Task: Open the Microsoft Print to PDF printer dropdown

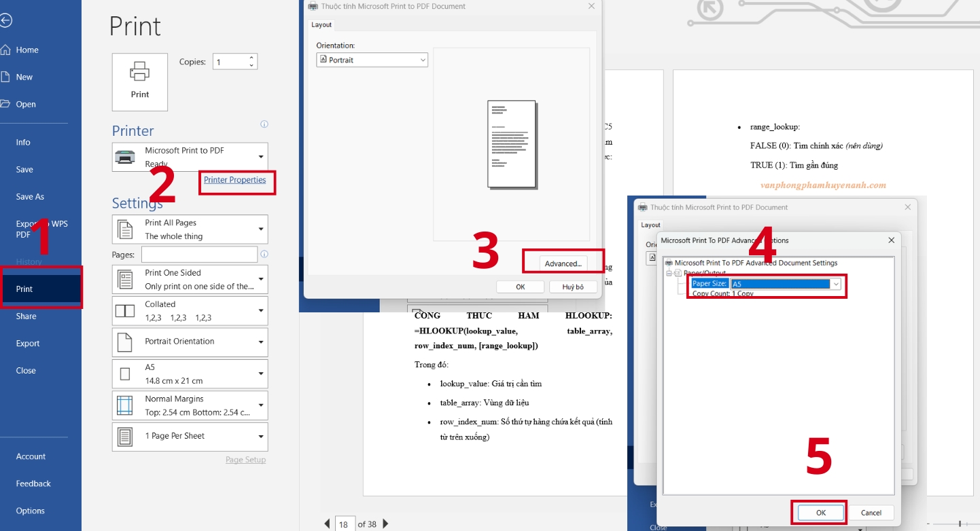Action: [190, 157]
